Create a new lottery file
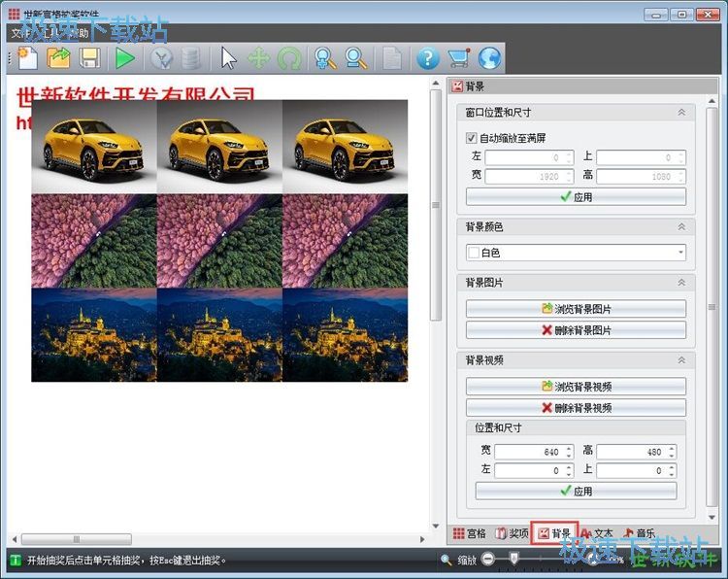Viewport: 728px width, 579px height. pos(28,58)
